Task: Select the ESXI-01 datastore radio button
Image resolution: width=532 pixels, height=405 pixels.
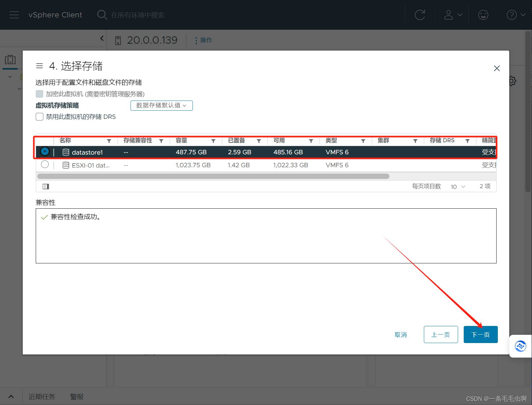Action: click(45, 165)
